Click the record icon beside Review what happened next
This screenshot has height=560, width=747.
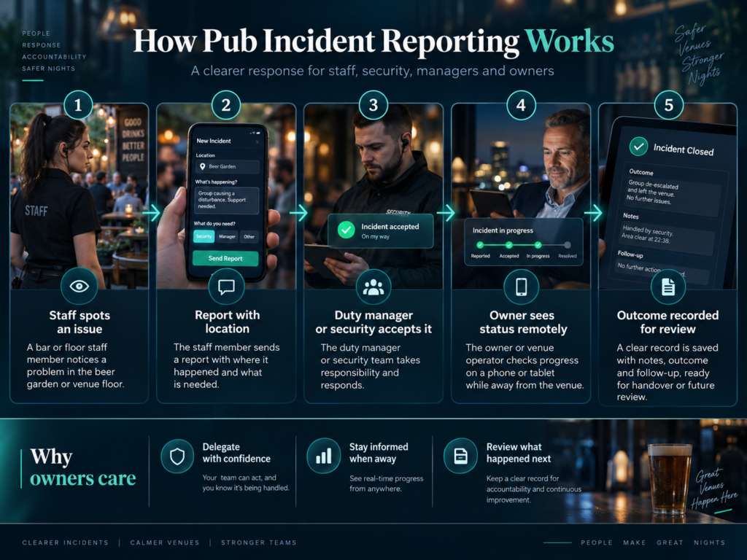coord(460,456)
